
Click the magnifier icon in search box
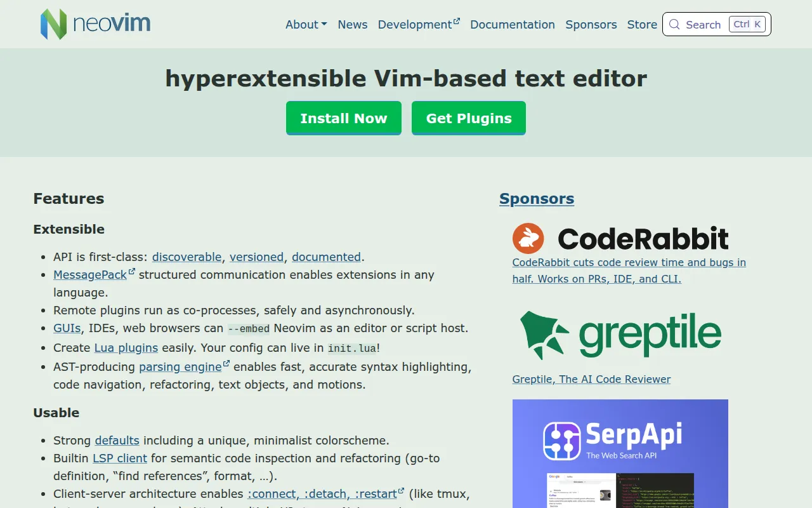tap(674, 25)
